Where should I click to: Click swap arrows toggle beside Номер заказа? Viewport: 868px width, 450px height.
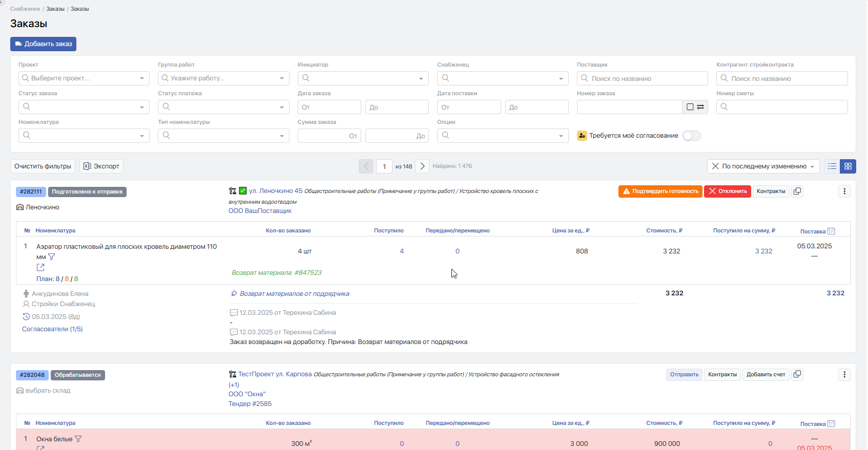click(700, 107)
